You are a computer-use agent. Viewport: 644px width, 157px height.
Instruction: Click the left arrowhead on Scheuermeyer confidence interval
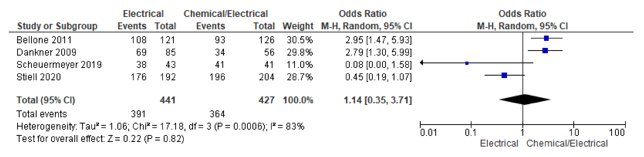point(422,63)
